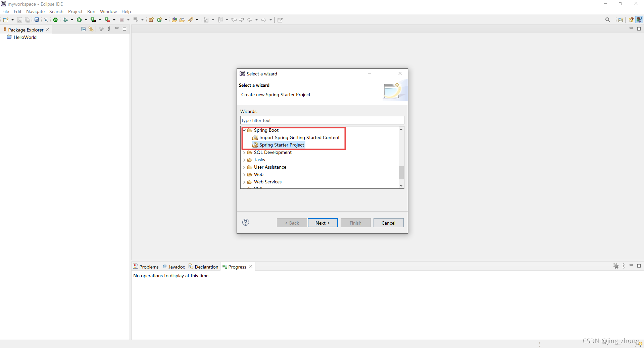Open the dropdown next to Coverage icon
This screenshot has height=348, width=644.
[x=100, y=20]
